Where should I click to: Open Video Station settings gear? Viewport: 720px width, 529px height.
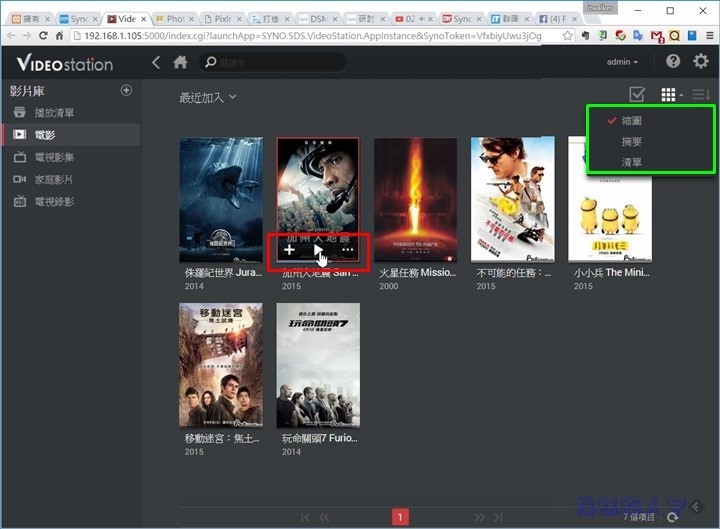(x=701, y=62)
